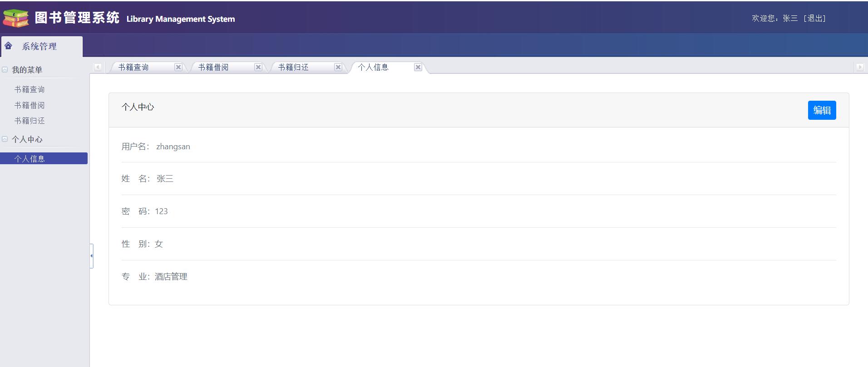Click the name value 张三 in profile
The height and width of the screenshot is (367, 868).
(165, 179)
